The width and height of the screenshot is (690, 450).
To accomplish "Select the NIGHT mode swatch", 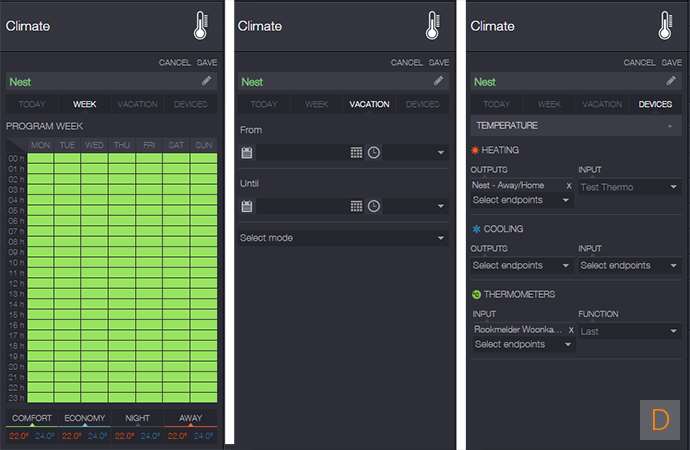I will (x=137, y=418).
